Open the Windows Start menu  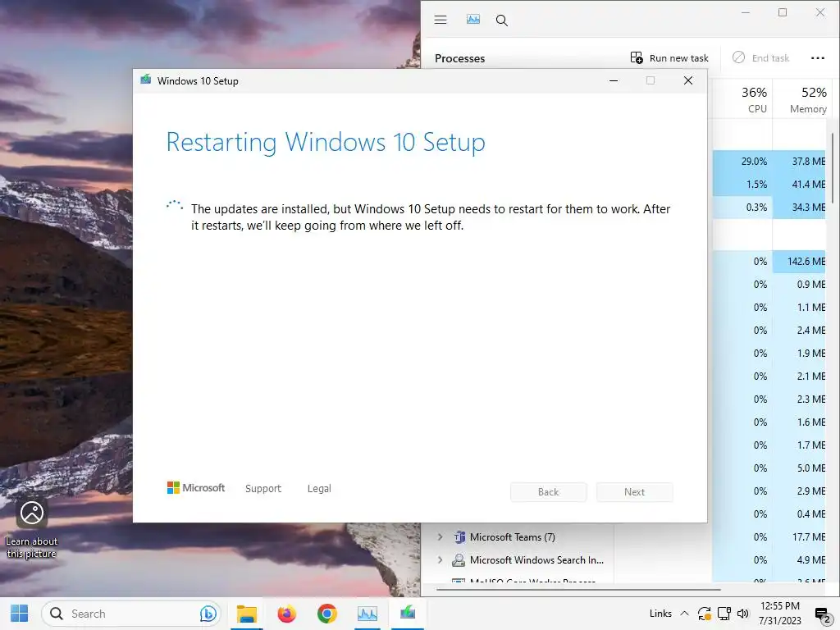click(20, 614)
